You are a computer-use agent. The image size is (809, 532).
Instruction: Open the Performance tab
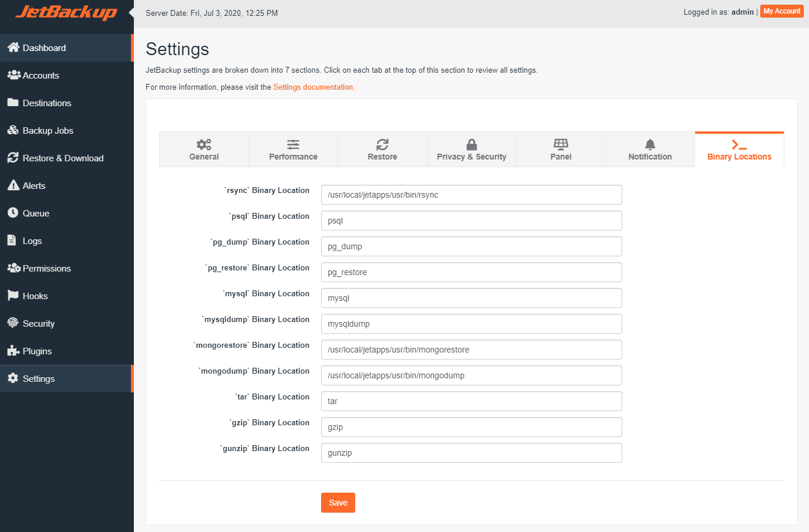tap(293, 149)
